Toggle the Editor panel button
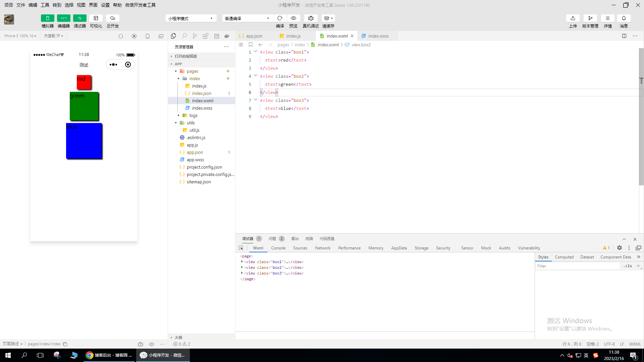 63,18
